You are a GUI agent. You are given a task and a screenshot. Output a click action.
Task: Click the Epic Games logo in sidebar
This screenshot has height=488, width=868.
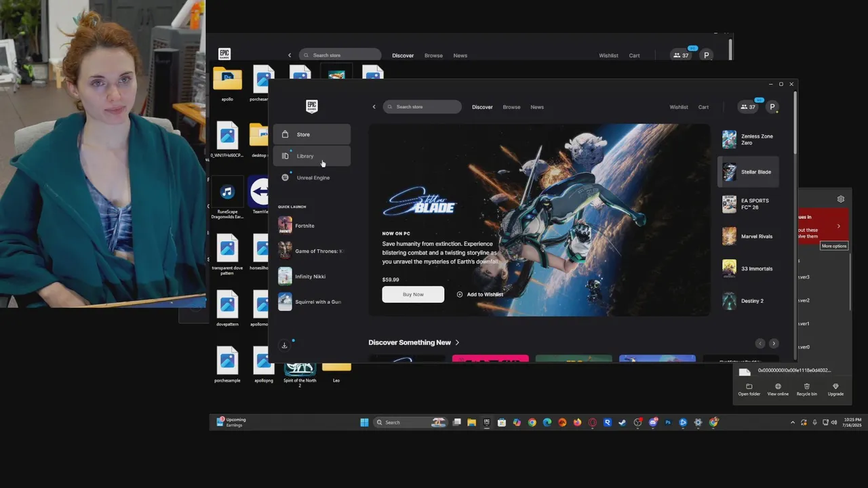tap(311, 106)
